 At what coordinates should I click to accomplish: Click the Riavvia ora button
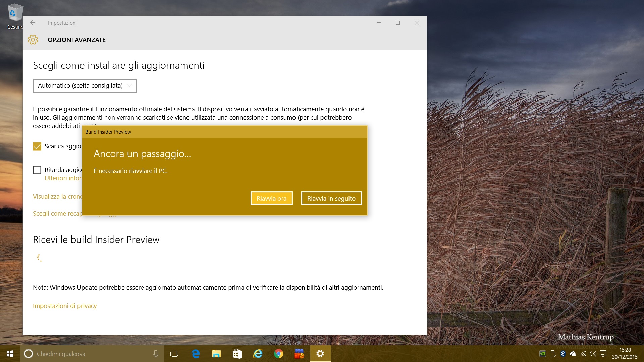(x=271, y=198)
